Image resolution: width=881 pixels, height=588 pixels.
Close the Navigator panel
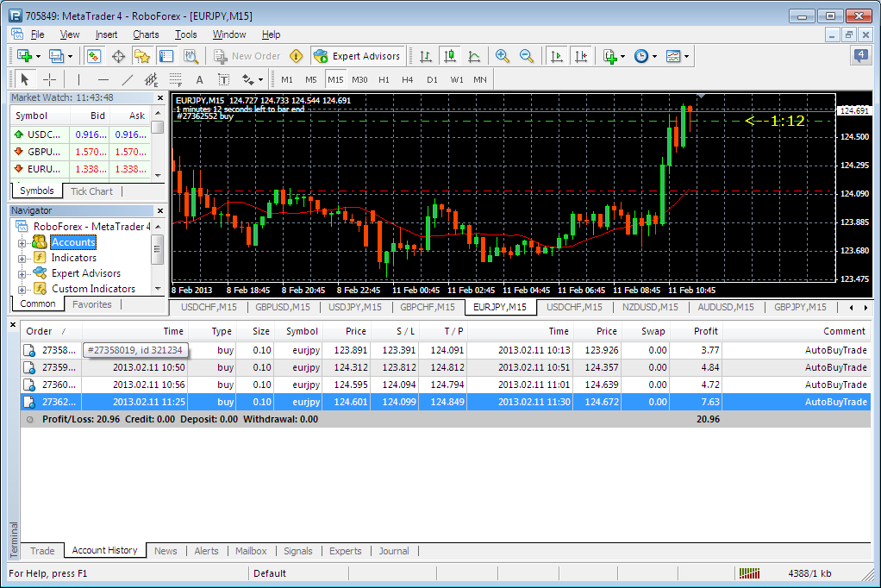[x=160, y=211]
